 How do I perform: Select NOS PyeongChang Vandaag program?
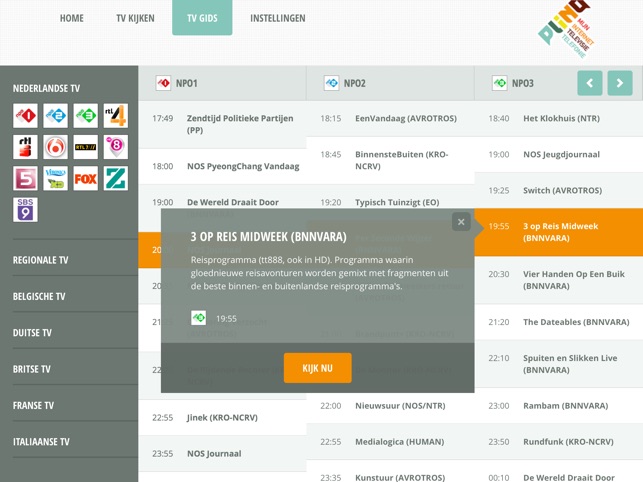click(x=223, y=166)
